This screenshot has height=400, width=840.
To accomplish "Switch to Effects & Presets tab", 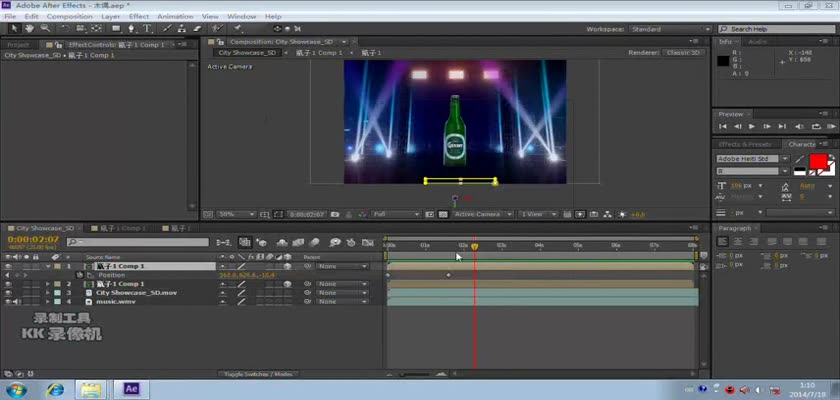I will point(745,144).
